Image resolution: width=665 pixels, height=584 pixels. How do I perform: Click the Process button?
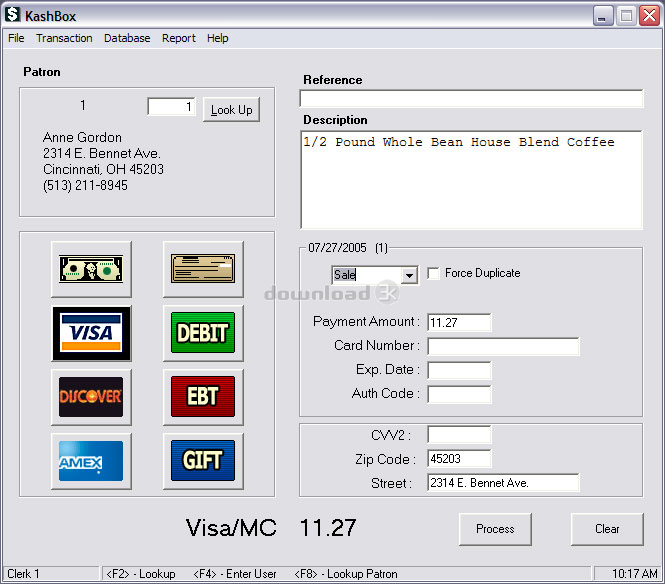495,529
